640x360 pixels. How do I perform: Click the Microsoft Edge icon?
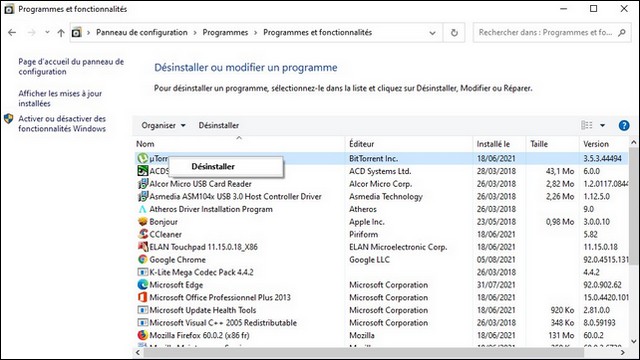(x=142, y=284)
